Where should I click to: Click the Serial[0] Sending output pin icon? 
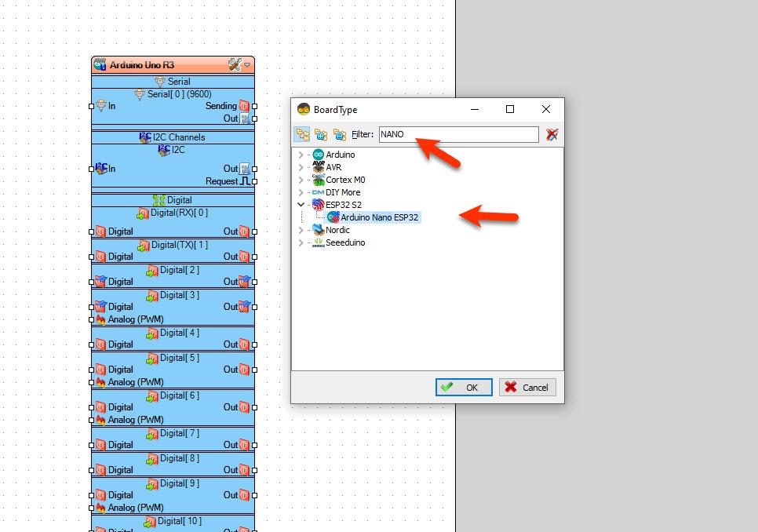pos(244,106)
